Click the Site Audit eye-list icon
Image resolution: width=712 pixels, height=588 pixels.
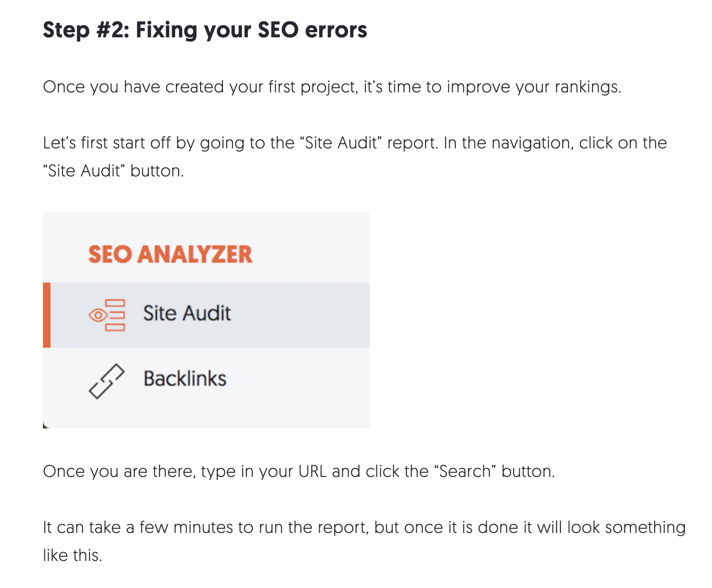coord(107,315)
